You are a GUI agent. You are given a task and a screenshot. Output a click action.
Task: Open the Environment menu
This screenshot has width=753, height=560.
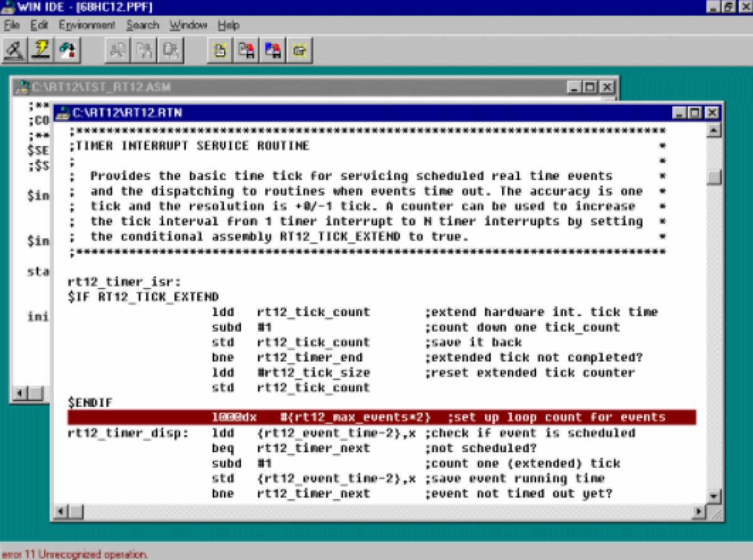click(87, 25)
